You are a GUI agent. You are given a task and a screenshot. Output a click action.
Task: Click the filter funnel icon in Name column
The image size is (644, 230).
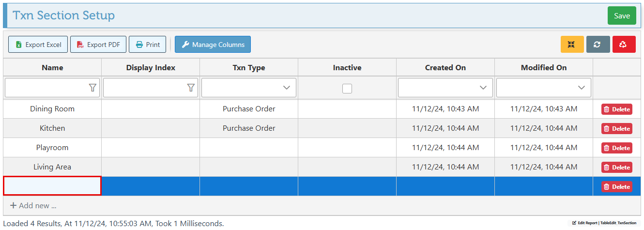(92, 88)
